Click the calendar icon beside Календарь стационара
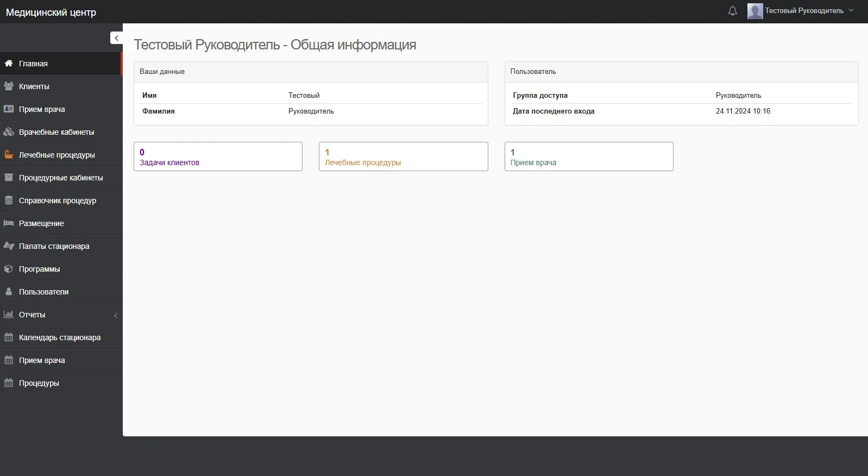This screenshot has width=868, height=476. click(x=9, y=337)
